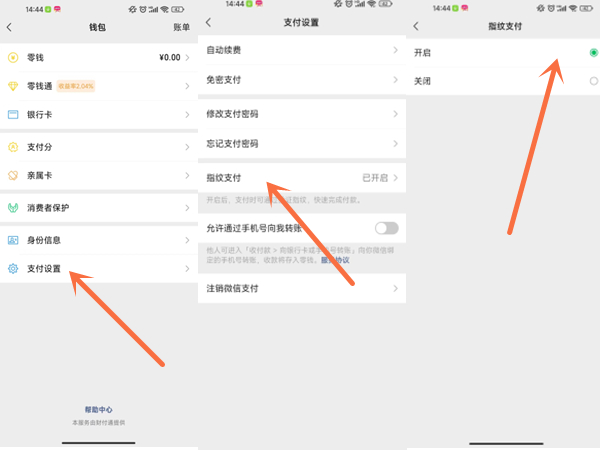Tap the 消费者保护 shield icon

click(x=13, y=208)
